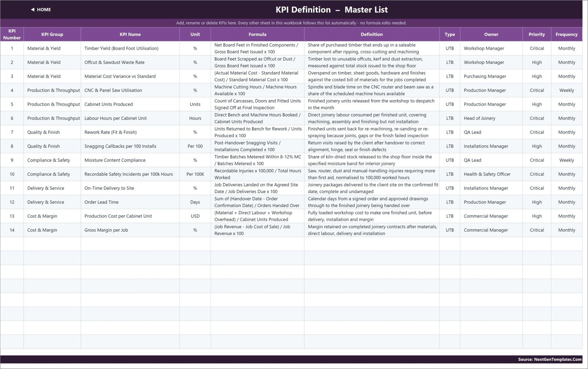Click the KPI Definition Master List title
588x369 pixels.
coord(331,10)
